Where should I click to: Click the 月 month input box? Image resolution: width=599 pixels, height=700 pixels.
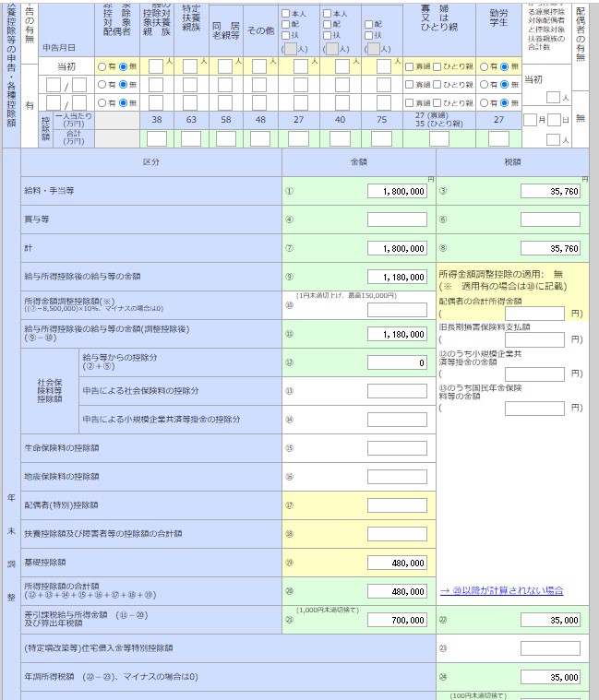tap(530, 120)
